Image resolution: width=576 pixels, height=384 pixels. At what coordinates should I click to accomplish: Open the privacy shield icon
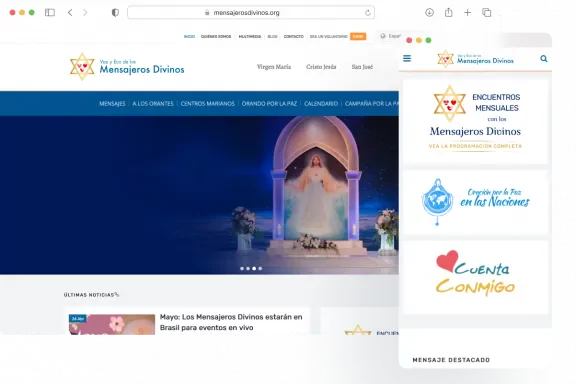tap(115, 12)
